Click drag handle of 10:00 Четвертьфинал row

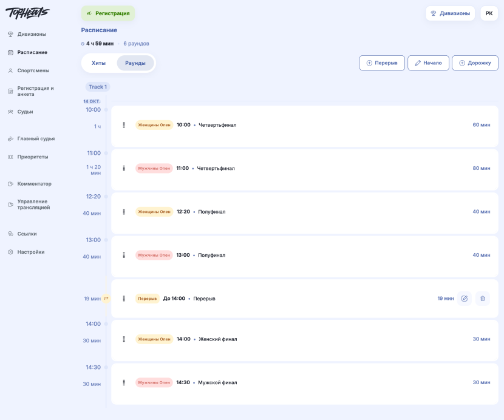tap(124, 125)
